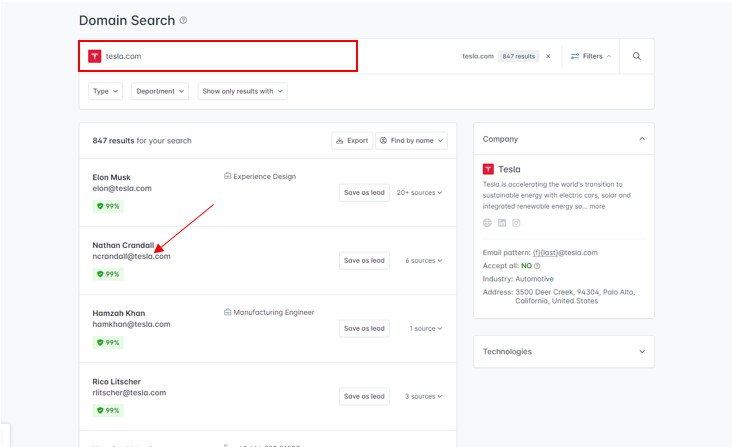
Task: Click the search magnifier icon
Action: click(x=636, y=56)
